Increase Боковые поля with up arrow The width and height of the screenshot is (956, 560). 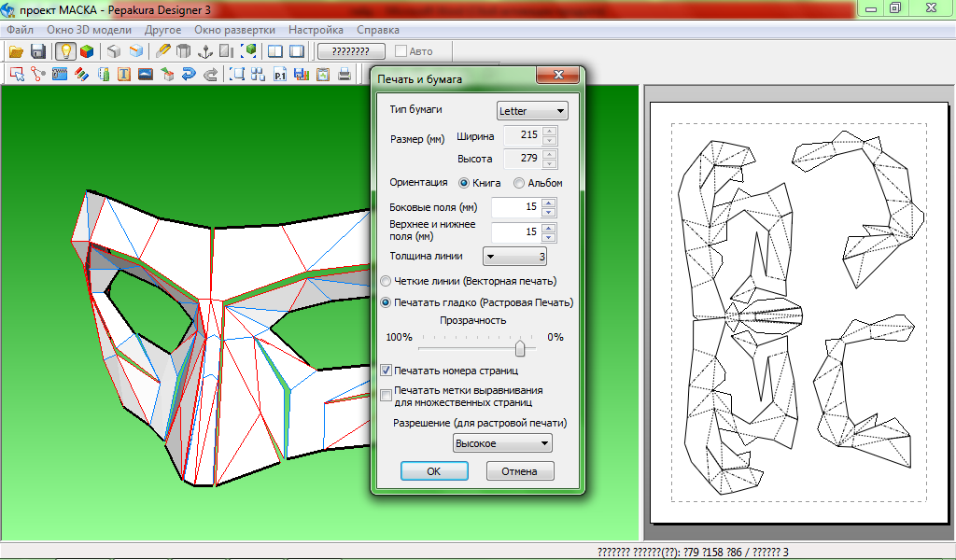[549, 203]
